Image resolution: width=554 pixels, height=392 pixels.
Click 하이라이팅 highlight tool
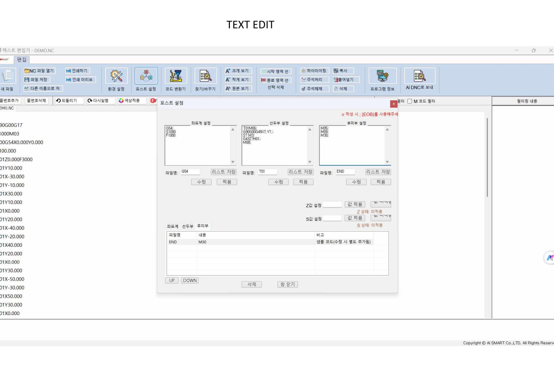314,71
